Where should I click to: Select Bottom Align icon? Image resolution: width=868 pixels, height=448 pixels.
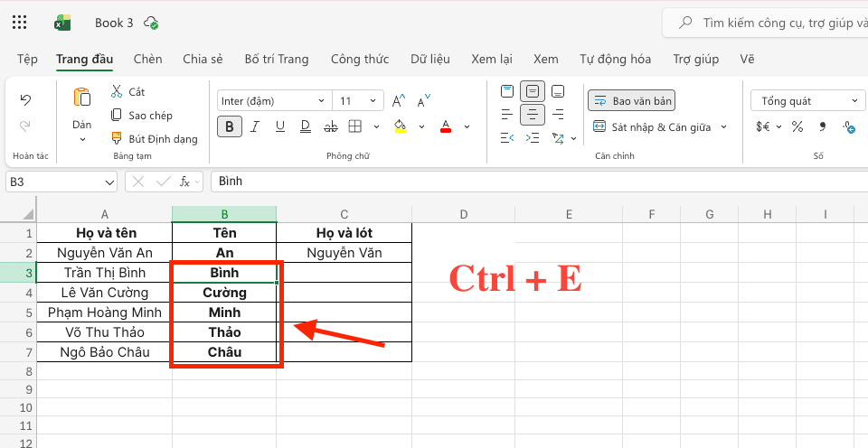(558, 91)
